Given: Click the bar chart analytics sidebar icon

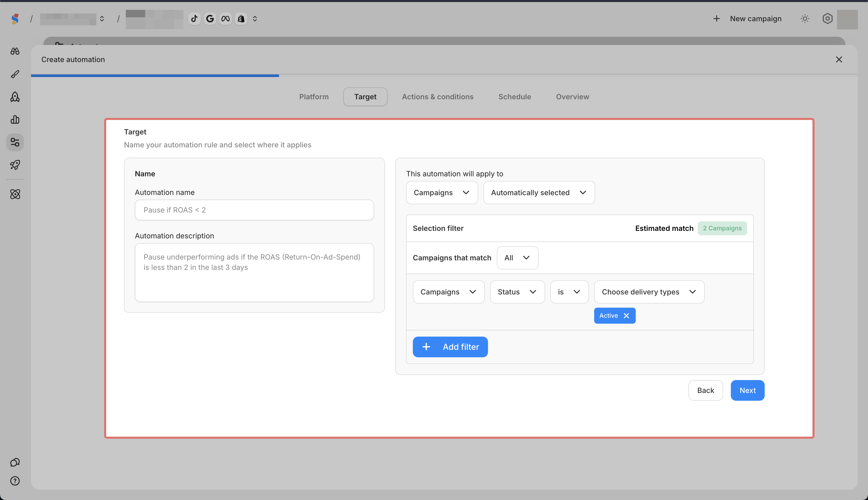Looking at the screenshot, I should tap(15, 119).
